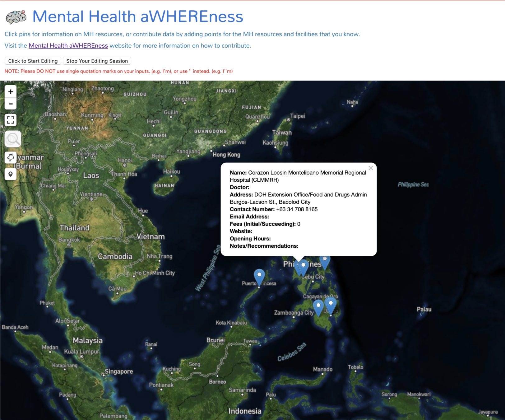
Task: Click the Kota Kinabalu map label
Action: [231, 323]
